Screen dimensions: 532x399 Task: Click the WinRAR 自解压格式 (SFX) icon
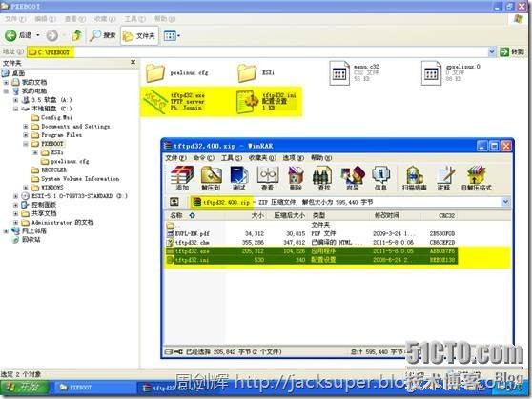click(x=477, y=178)
